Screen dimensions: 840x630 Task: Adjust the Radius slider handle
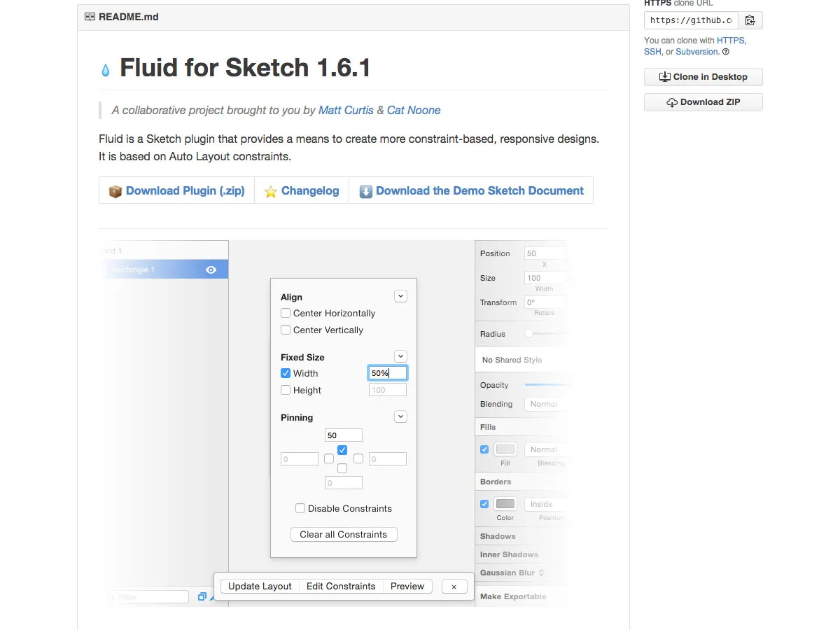529,334
